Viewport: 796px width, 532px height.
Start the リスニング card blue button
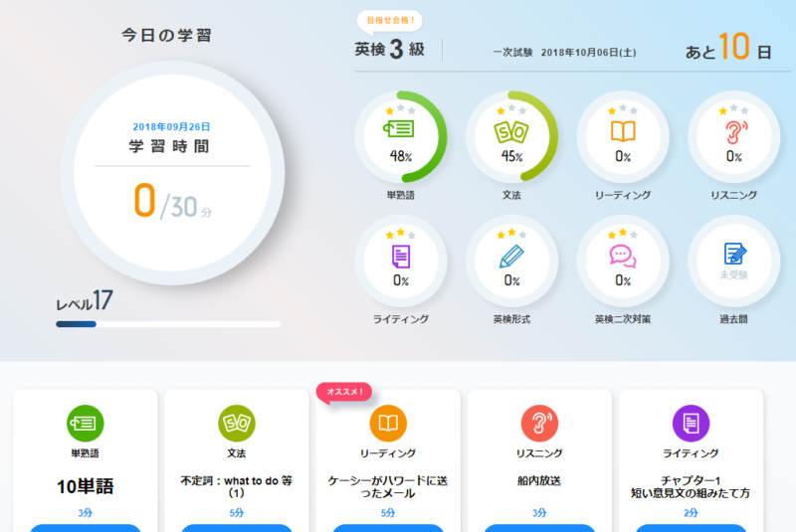pos(539,528)
